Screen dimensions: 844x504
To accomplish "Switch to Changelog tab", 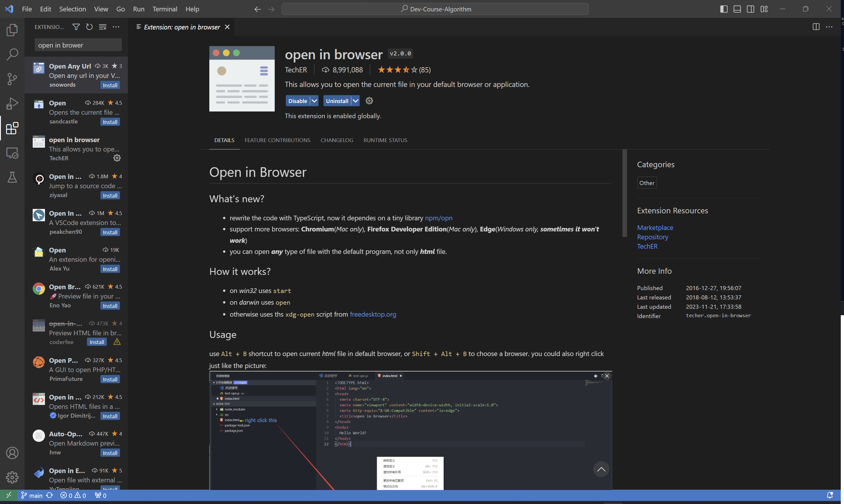I will coord(337,140).
